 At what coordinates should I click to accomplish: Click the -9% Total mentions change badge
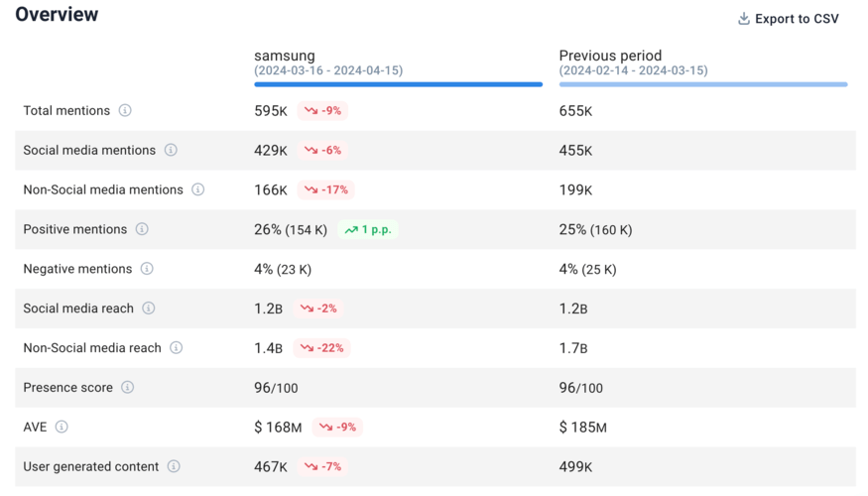coord(323,111)
